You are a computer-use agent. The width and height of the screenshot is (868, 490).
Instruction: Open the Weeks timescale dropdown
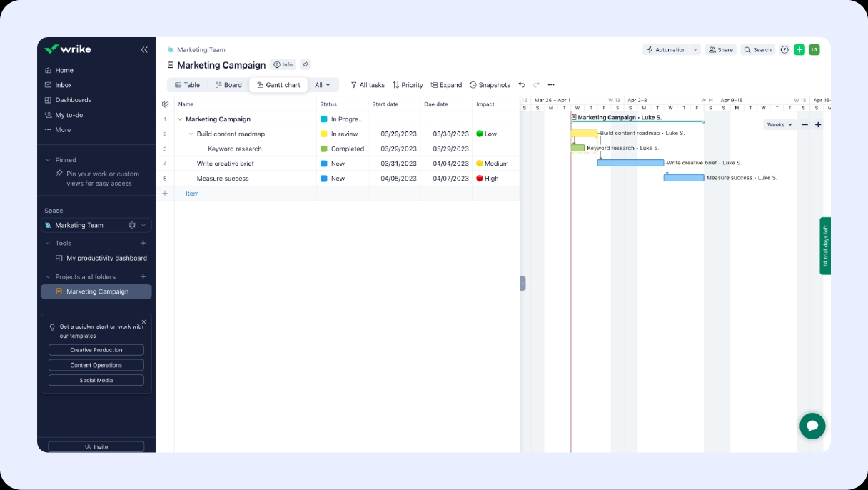coord(779,124)
